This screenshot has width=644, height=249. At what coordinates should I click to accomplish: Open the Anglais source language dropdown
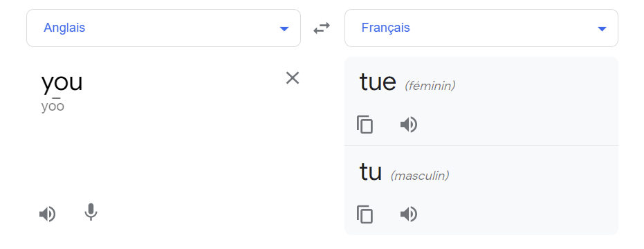pyautogui.click(x=163, y=28)
